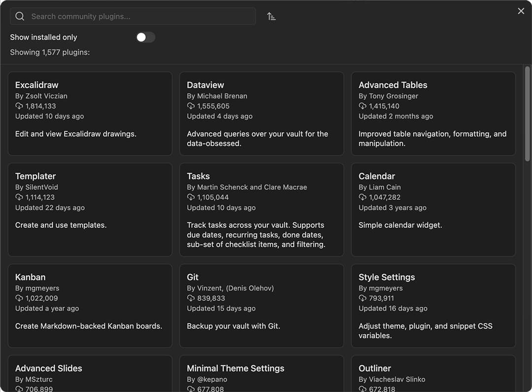Click author text 'By Liam Cain'
The width and height of the screenshot is (532, 392).
[380, 188]
